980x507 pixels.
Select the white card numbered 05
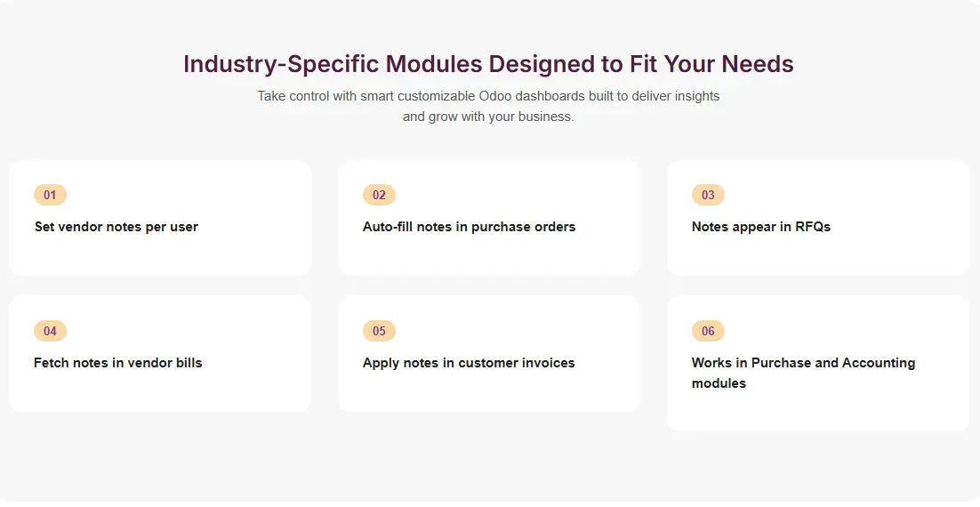coord(488,390)
